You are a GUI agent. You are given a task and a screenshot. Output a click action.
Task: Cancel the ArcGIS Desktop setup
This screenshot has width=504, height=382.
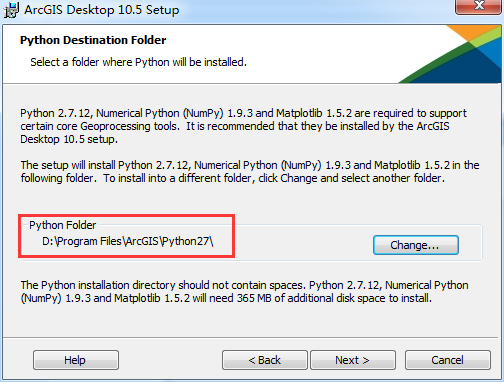[448, 360]
